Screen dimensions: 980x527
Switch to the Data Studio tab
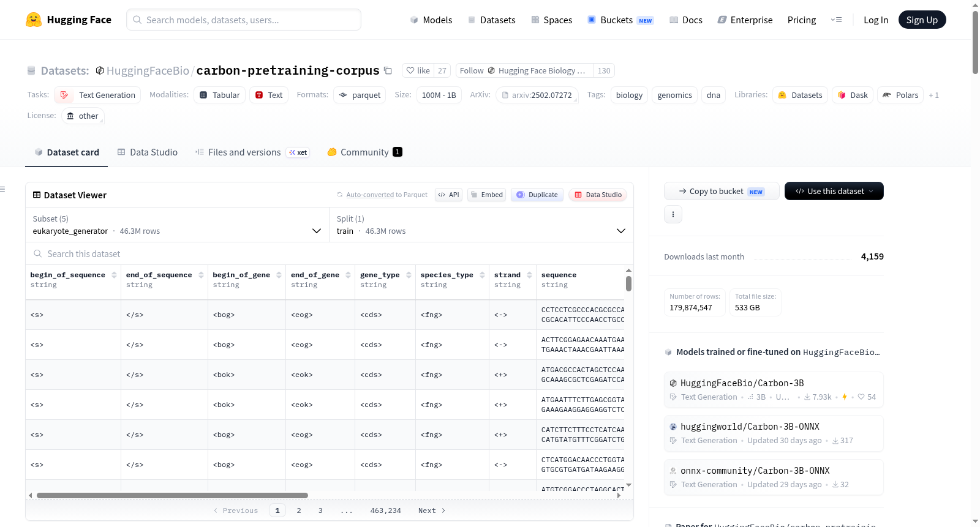coord(148,152)
